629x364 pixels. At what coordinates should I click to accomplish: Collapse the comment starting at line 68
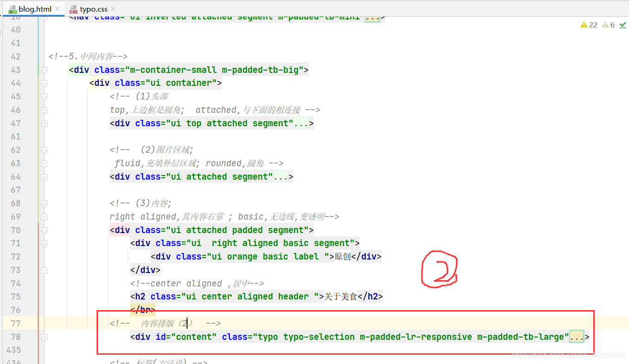44,204
